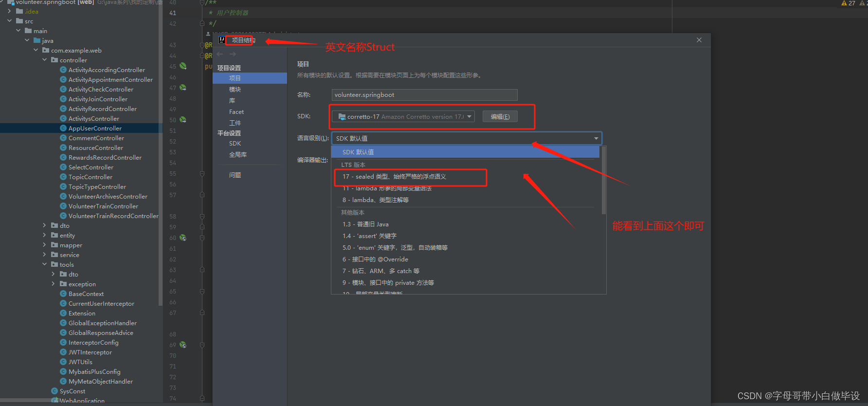Click the Spring gutter icon on line 47
This screenshot has width=868, height=406.
click(183, 88)
